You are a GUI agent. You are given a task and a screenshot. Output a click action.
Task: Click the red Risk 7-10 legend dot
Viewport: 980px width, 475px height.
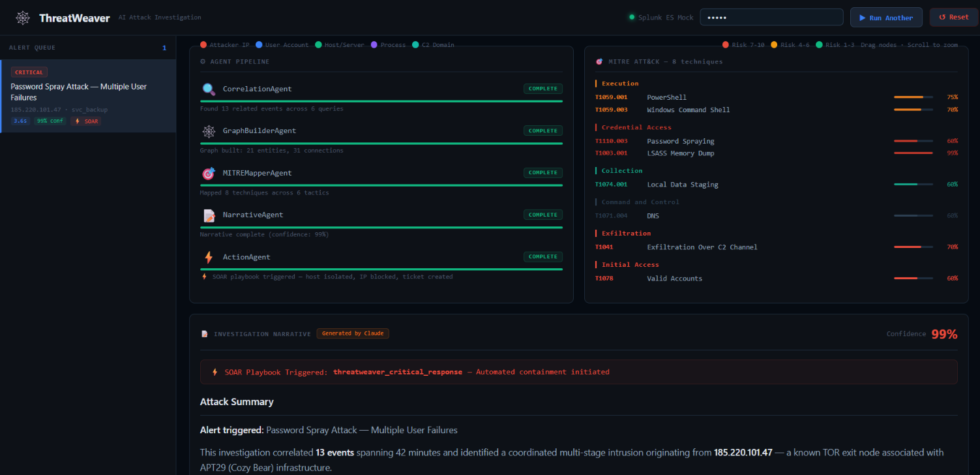point(726,45)
